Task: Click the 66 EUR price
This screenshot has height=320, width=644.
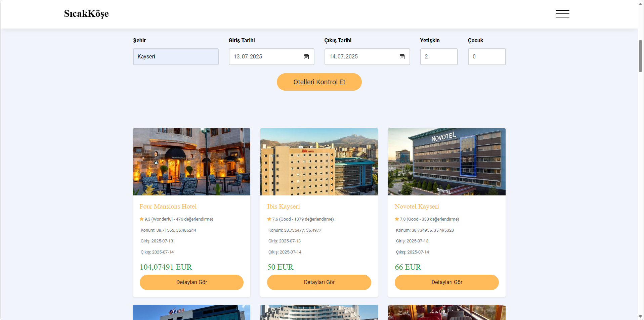Action: [x=408, y=267]
